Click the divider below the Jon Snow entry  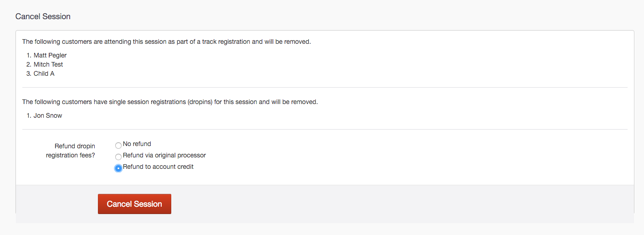pyautogui.click(x=325, y=129)
